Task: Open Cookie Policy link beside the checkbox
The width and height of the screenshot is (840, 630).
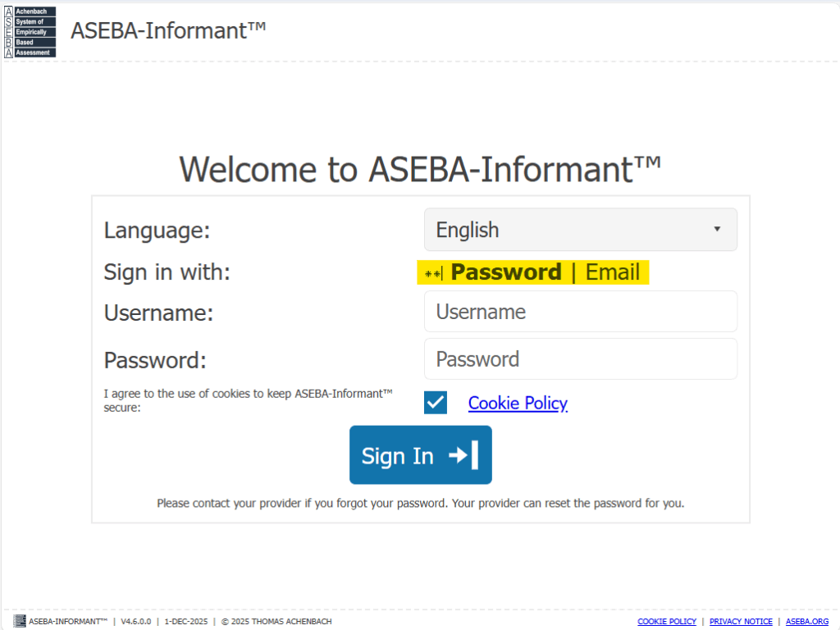Action: pos(518,403)
